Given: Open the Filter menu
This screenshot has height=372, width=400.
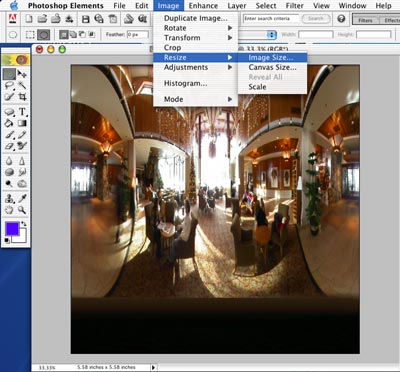Looking at the screenshot, I should 295,6.
